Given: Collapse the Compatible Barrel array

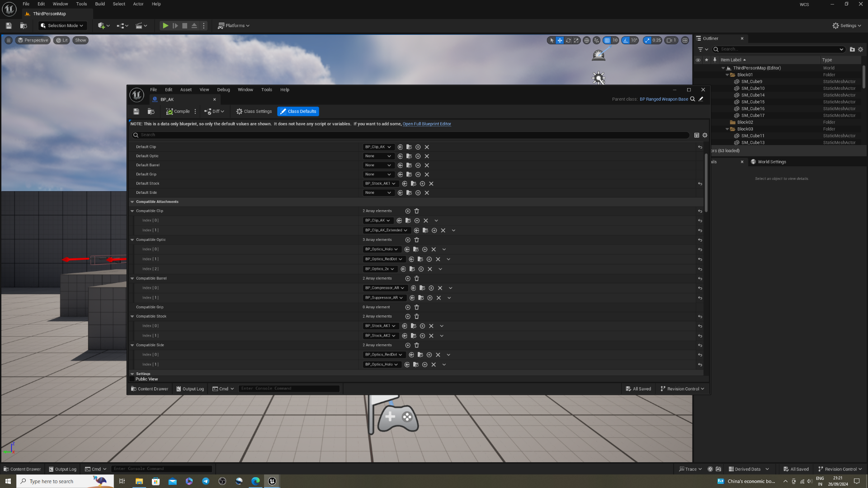Looking at the screenshot, I should point(132,278).
